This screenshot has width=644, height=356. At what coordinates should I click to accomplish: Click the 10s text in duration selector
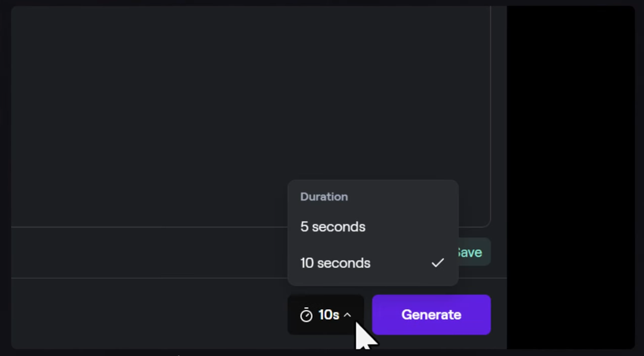[x=329, y=315]
